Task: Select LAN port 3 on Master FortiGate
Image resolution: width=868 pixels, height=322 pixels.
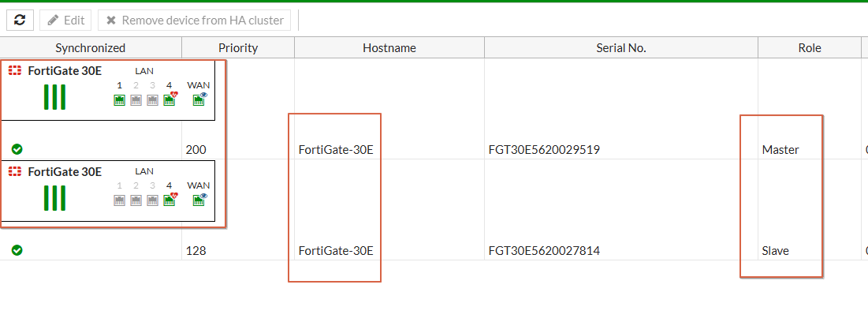Action: click(x=153, y=100)
